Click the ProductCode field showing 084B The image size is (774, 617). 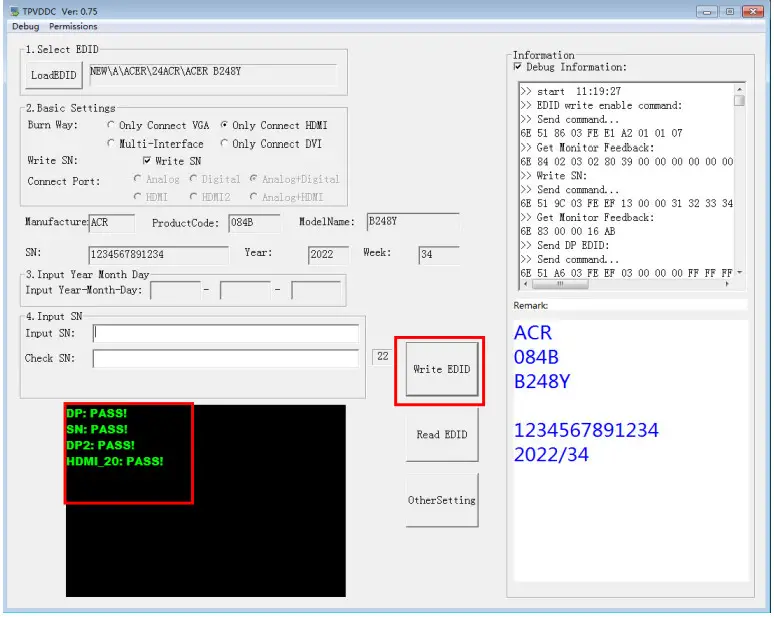point(255,223)
